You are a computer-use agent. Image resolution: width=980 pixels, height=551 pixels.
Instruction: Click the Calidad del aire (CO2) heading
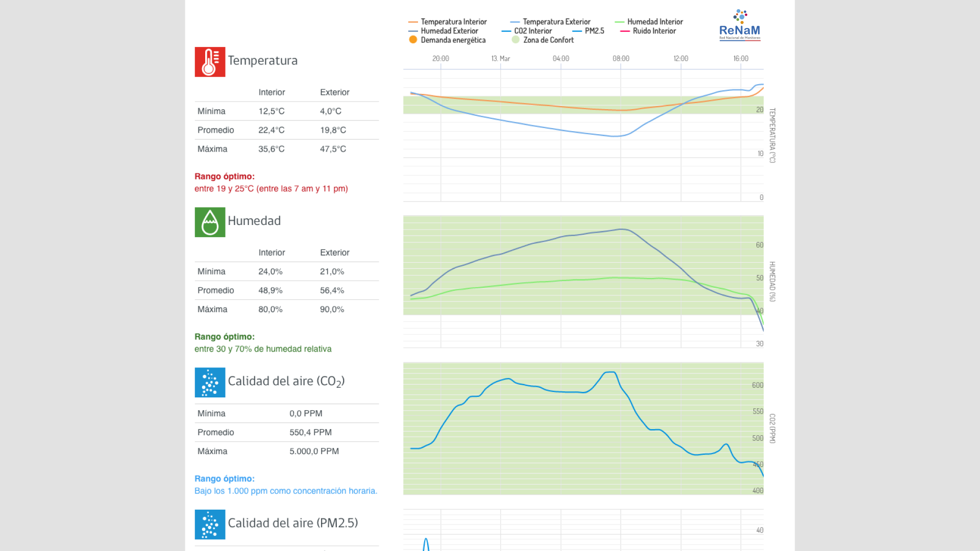[286, 382]
